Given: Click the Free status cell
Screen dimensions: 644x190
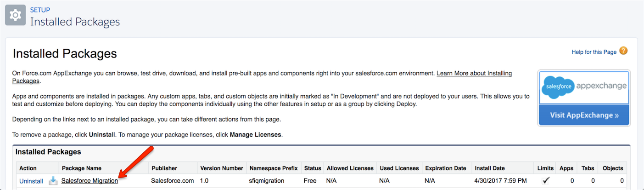Looking at the screenshot, I should 310,181.
